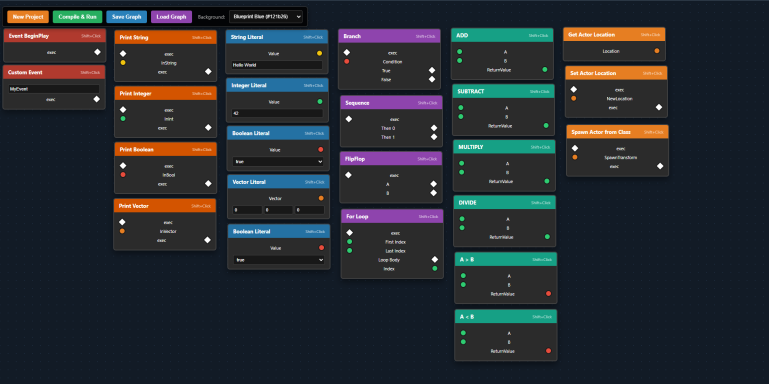Click the exec output pin on Event BeginPlay
Viewport: 769px width, 384px height.
[97, 51]
